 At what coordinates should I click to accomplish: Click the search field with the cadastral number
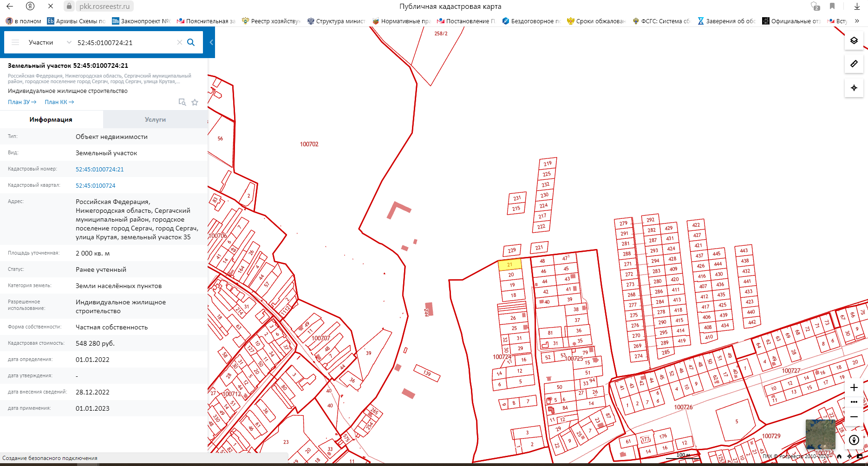pos(125,42)
